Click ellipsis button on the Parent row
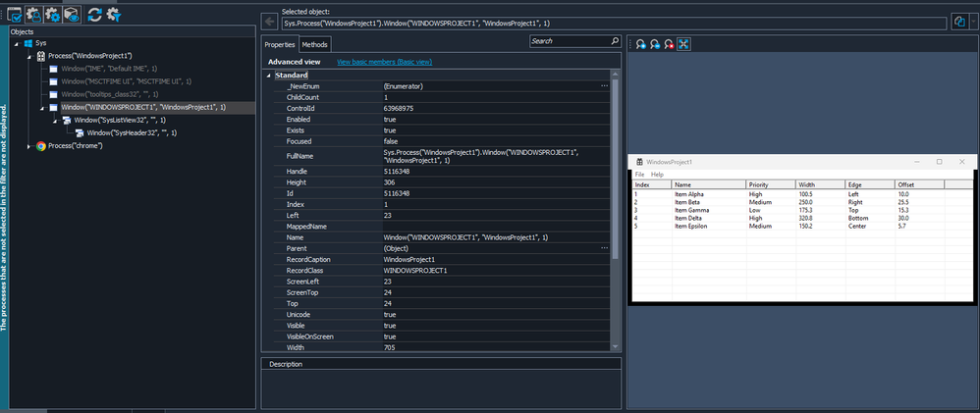 click(x=605, y=248)
